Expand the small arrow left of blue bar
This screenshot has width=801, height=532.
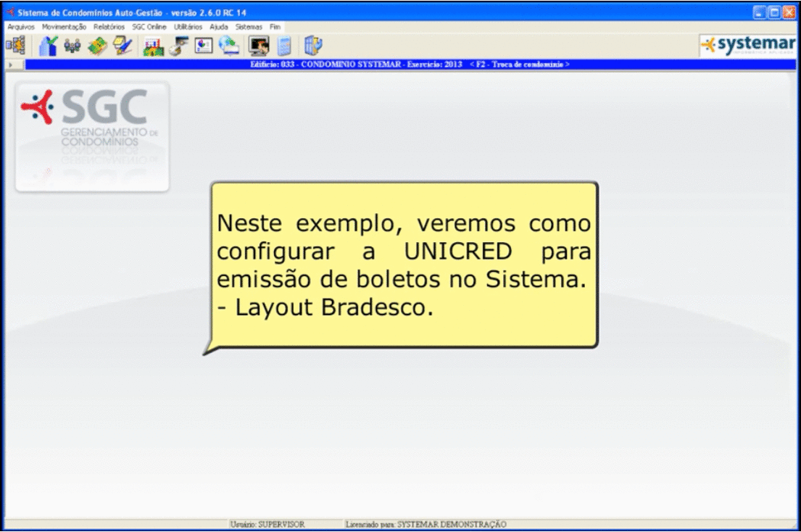click(x=9, y=65)
